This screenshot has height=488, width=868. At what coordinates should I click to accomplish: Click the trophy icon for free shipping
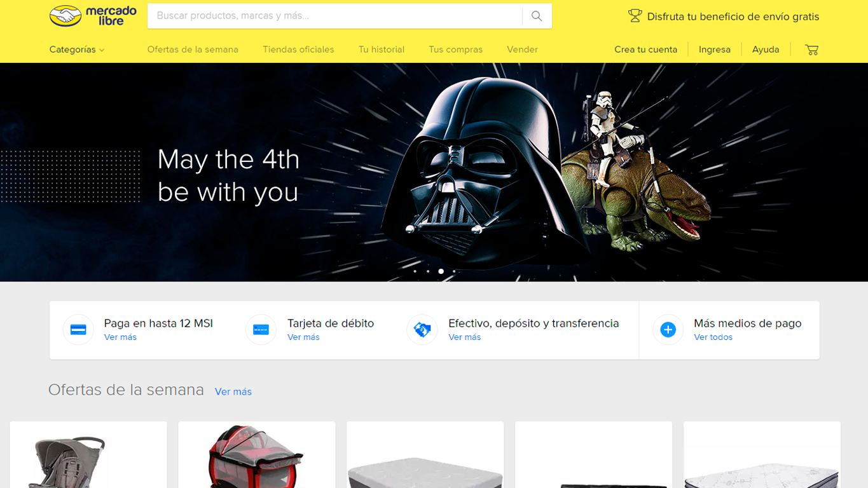pyautogui.click(x=635, y=16)
